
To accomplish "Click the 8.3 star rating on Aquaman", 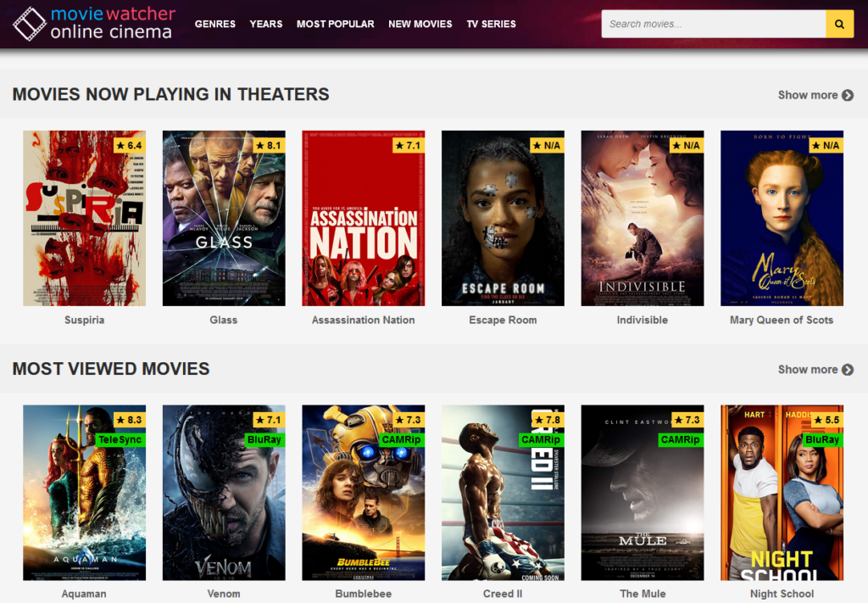I will point(130,420).
